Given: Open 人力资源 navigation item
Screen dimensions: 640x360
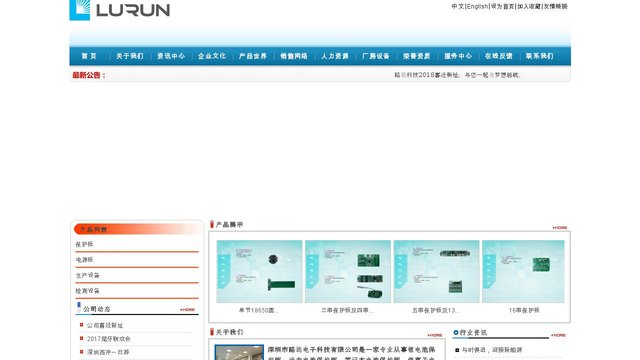Looking at the screenshot, I should point(335,56).
